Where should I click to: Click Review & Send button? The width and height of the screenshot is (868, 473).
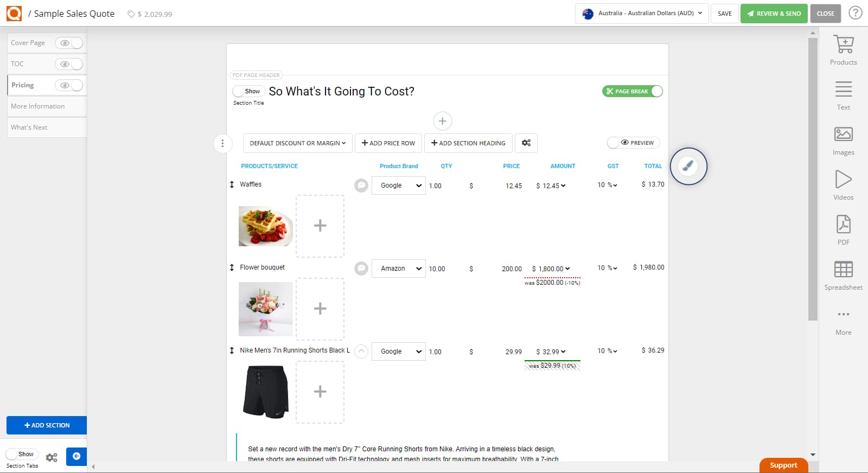pos(774,14)
